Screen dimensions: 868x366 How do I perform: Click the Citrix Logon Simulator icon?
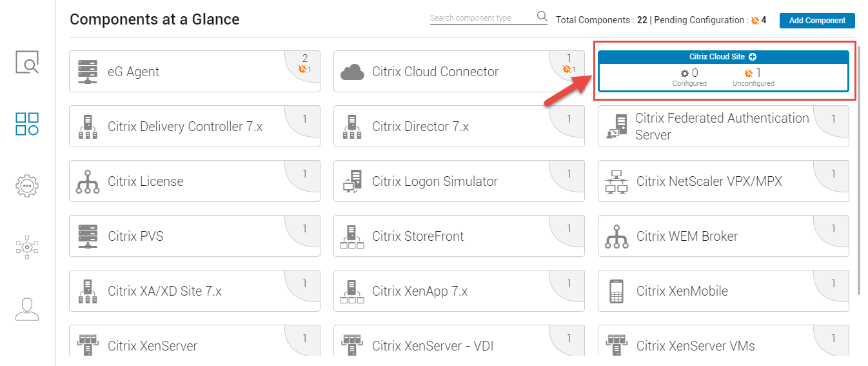pos(352,181)
